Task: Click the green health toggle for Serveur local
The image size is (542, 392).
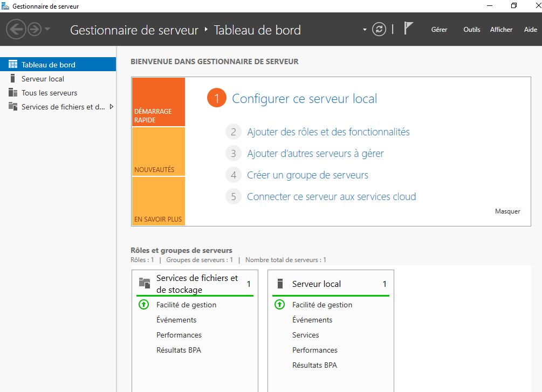Action: coord(279,305)
